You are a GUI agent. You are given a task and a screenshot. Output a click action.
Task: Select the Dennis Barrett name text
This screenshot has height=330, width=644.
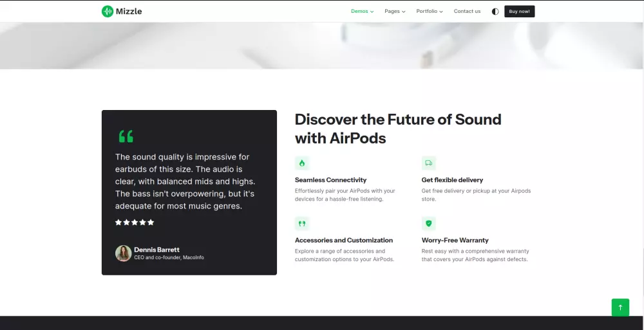coord(156,250)
